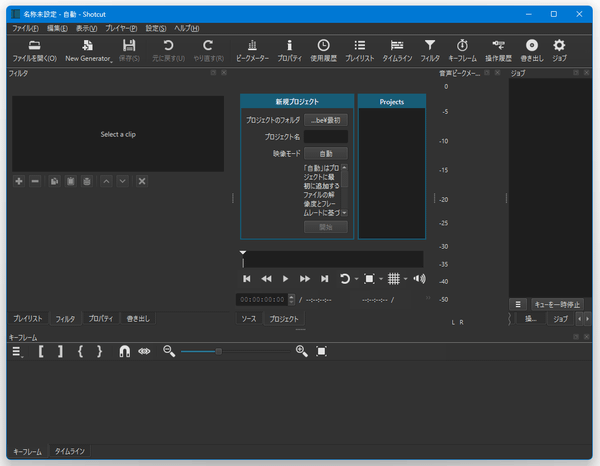Image resolution: width=600 pixels, height=466 pixels.
Task: Open the プレイヤー menu
Action: pyautogui.click(x=121, y=28)
